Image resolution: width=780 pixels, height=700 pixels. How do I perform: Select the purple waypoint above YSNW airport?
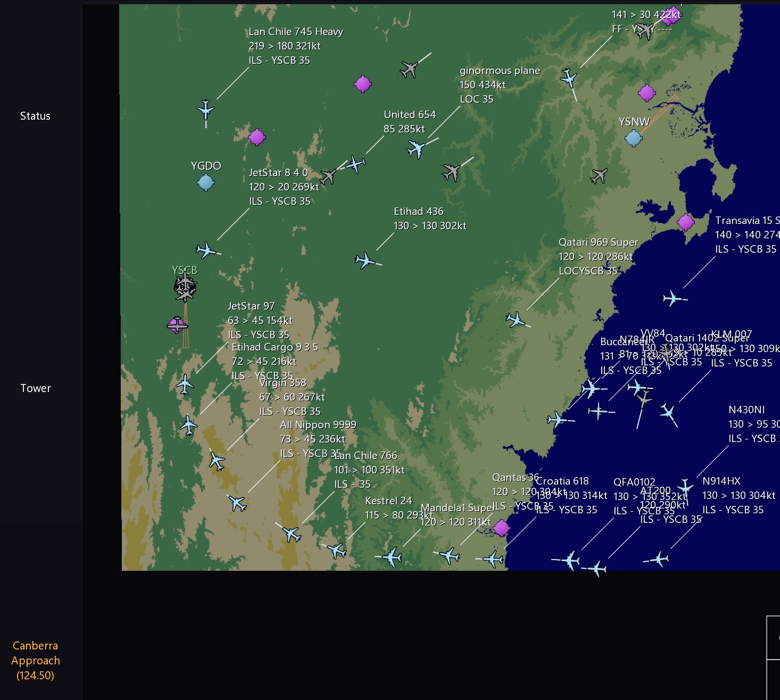pyautogui.click(x=647, y=93)
